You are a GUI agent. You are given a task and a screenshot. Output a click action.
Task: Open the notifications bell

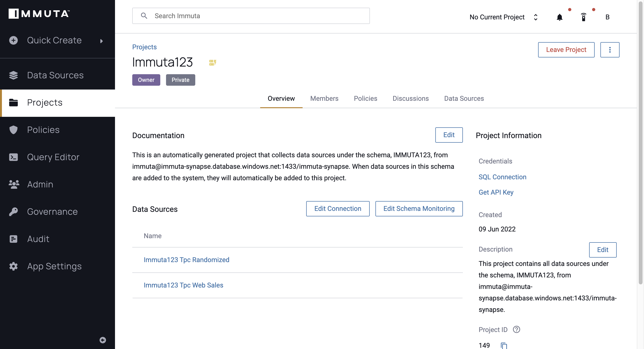click(x=559, y=17)
